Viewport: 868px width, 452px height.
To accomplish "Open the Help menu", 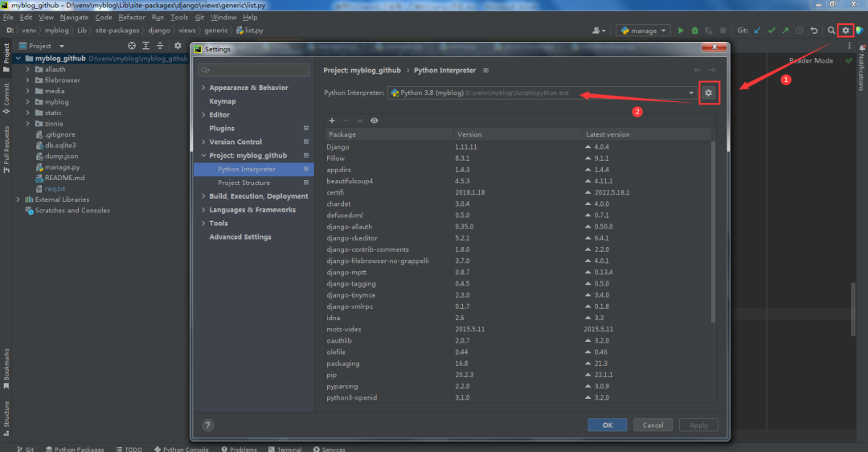I will coord(250,17).
